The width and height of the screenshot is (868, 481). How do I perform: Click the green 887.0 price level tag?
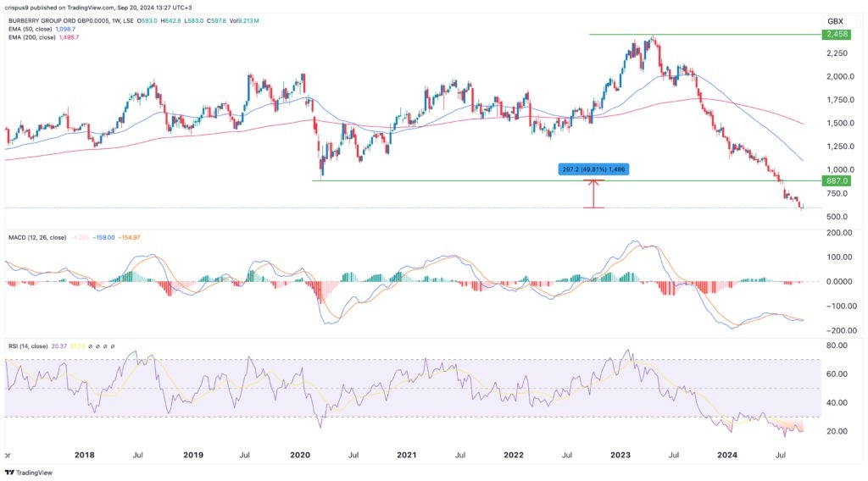[837, 181]
